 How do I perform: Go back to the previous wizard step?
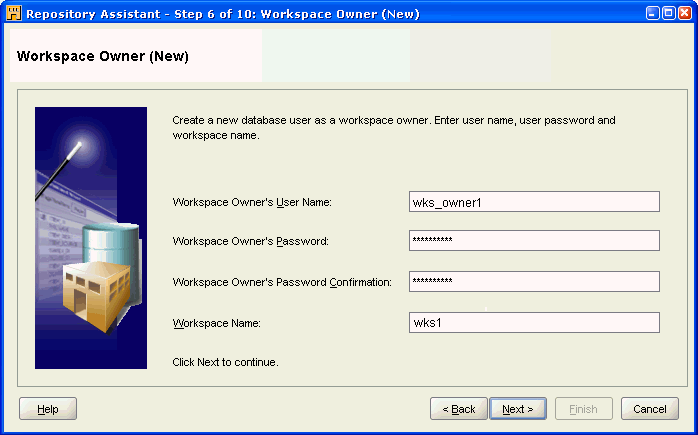pyautogui.click(x=459, y=409)
